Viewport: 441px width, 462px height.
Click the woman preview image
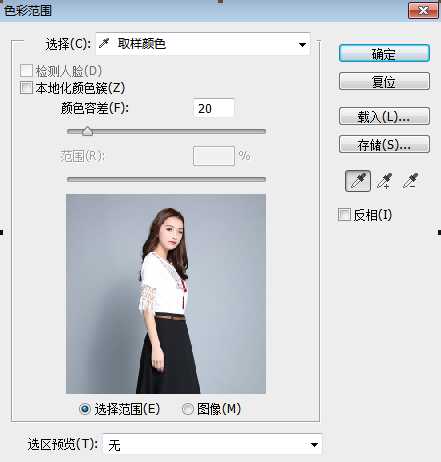[x=166, y=294]
